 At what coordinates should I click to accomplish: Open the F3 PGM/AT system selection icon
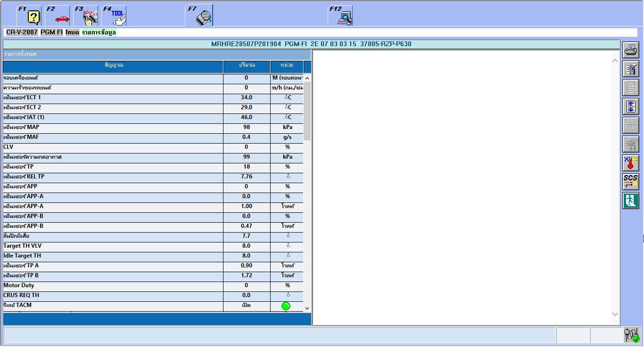click(86, 16)
